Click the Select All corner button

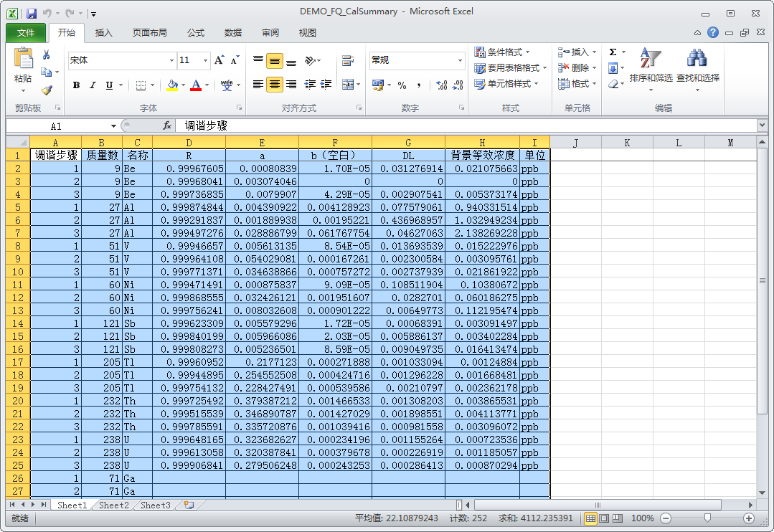(x=18, y=142)
